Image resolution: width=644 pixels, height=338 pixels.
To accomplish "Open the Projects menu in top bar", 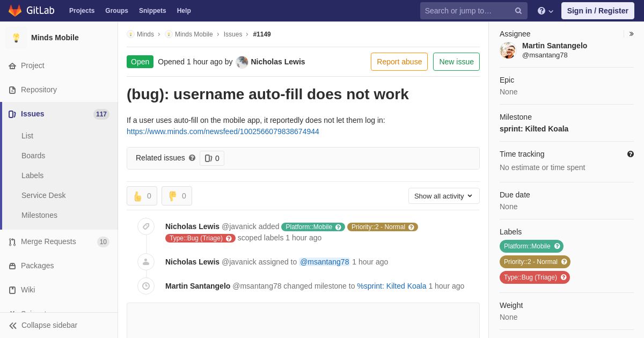I will point(82,11).
